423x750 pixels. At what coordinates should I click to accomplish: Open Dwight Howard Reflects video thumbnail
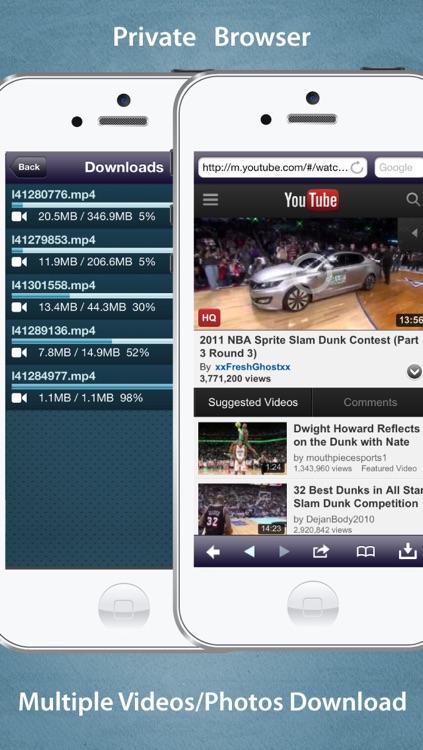pos(243,448)
